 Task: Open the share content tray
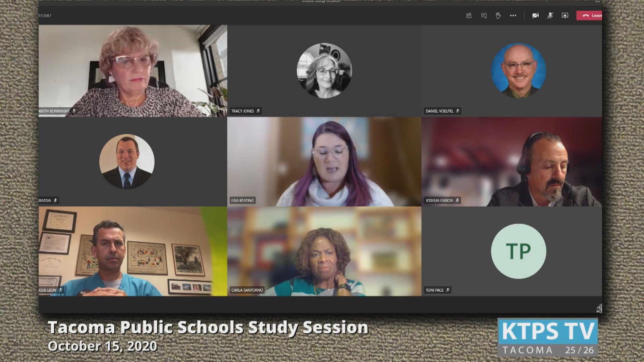pyautogui.click(x=565, y=15)
